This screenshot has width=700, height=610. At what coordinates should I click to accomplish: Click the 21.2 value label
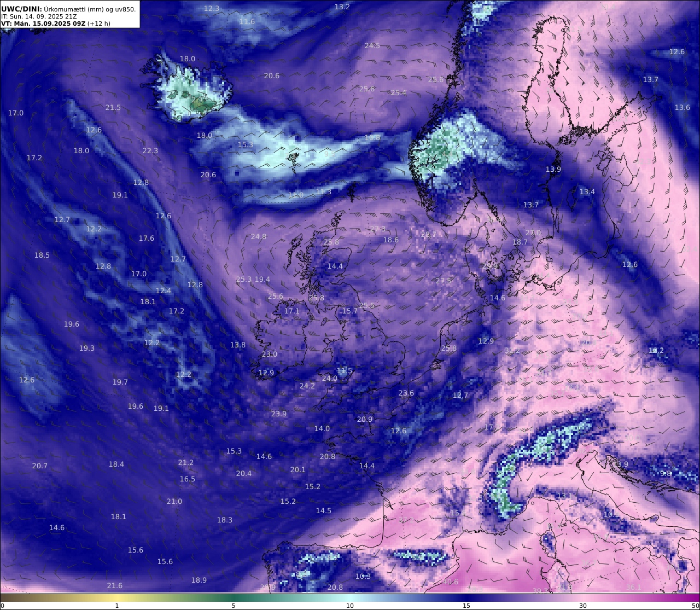pyautogui.click(x=186, y=462)
